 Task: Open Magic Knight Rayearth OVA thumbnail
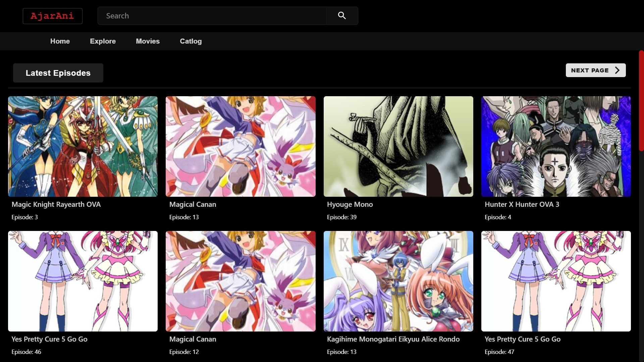83,146
